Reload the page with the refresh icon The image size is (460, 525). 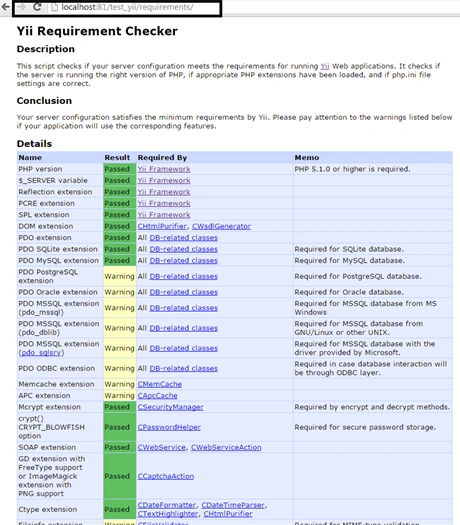coord(37,7)
